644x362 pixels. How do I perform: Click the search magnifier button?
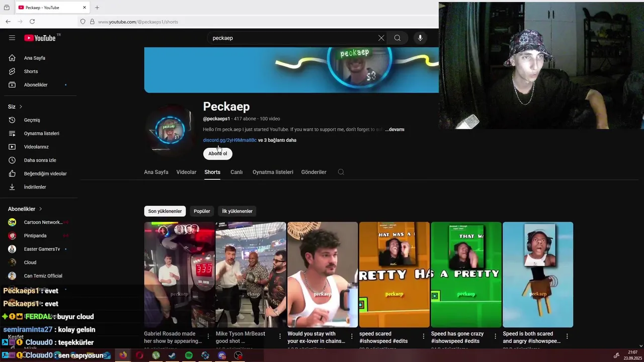pos(397,38)
